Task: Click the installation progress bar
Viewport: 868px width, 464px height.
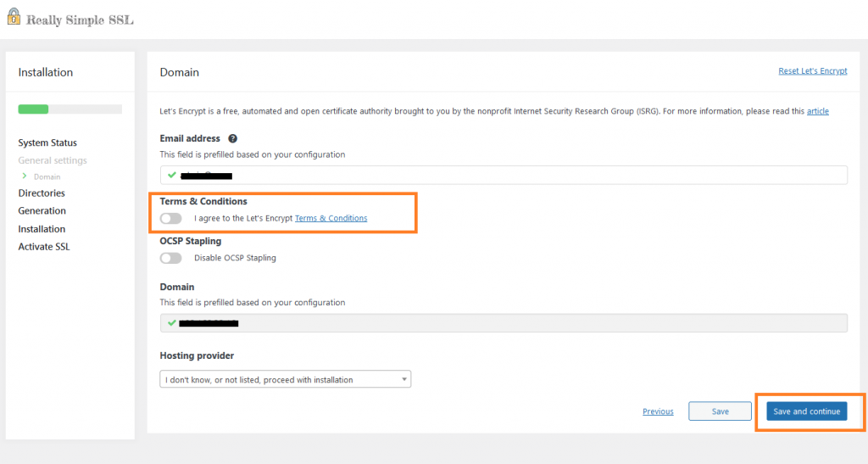Action: pos(70,109)
